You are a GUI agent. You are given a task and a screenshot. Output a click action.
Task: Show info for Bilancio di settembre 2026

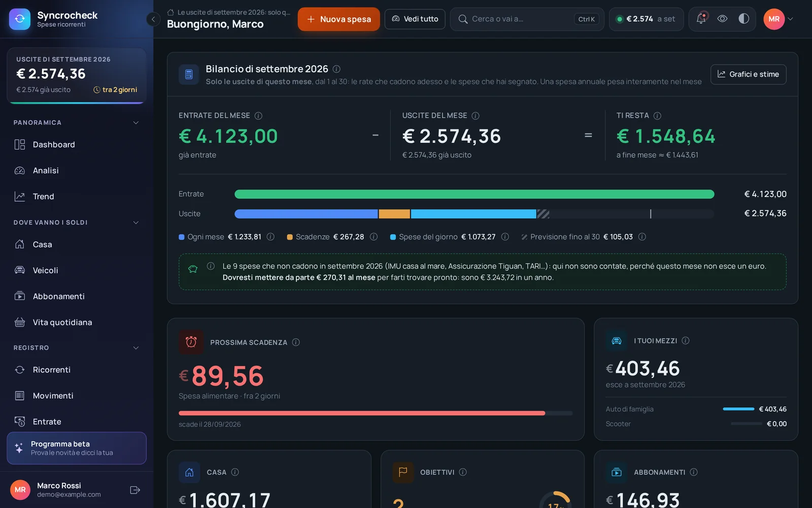(336, 69)
